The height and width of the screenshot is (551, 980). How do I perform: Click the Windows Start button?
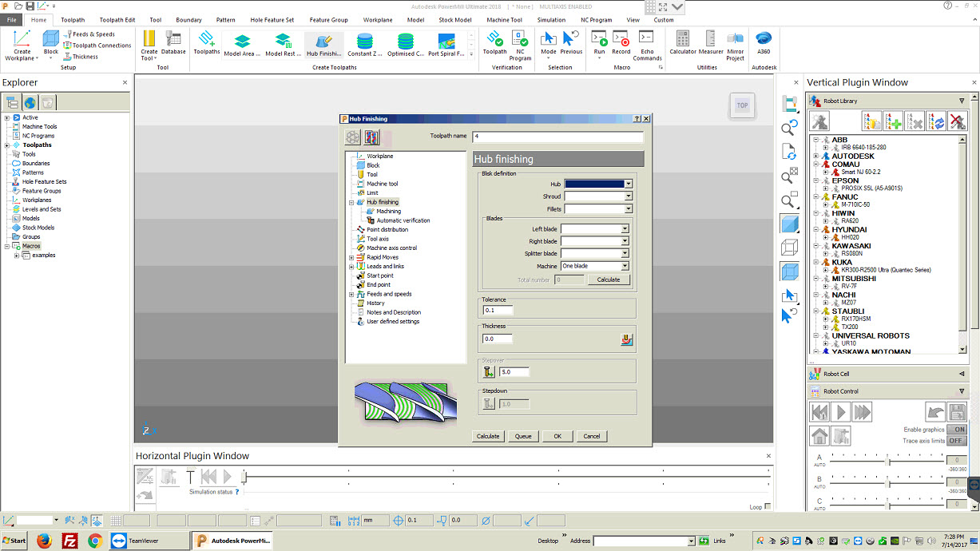coord(14,541)
